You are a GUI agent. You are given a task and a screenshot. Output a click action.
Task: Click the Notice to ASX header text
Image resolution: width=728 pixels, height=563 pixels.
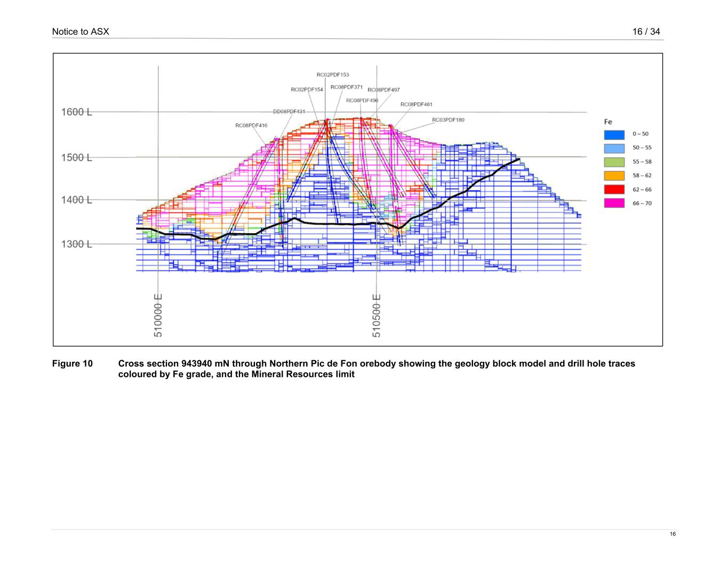(81, 31)
